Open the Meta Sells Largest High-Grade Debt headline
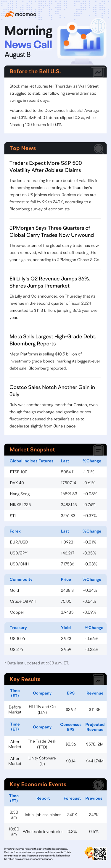111x868 pixels. tap(53, 340)
